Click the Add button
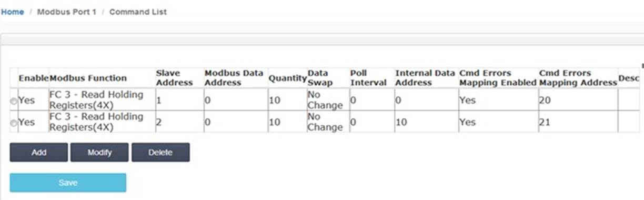The image size is (644, 200). click(39, 153)
